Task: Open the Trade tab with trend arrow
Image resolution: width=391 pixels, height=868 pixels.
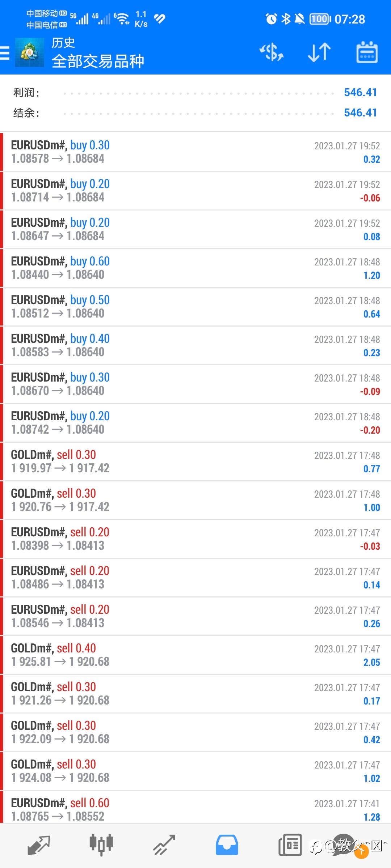Action: [x=164, y=845]
